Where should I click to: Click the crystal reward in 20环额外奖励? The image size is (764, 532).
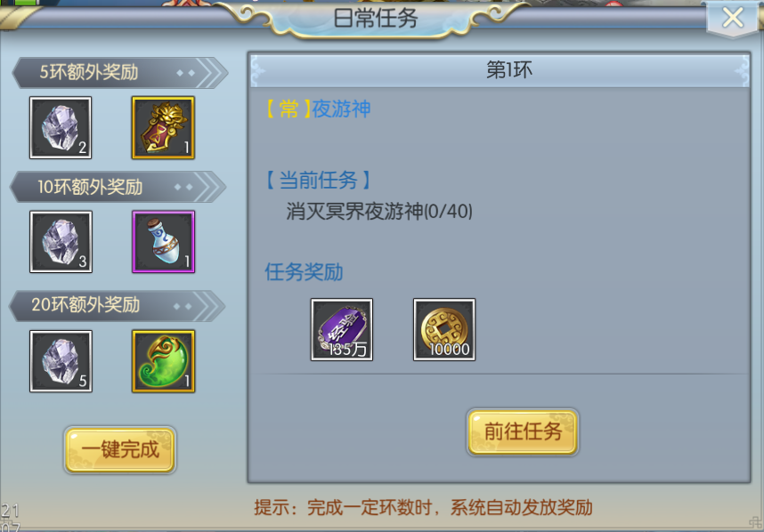61,361
